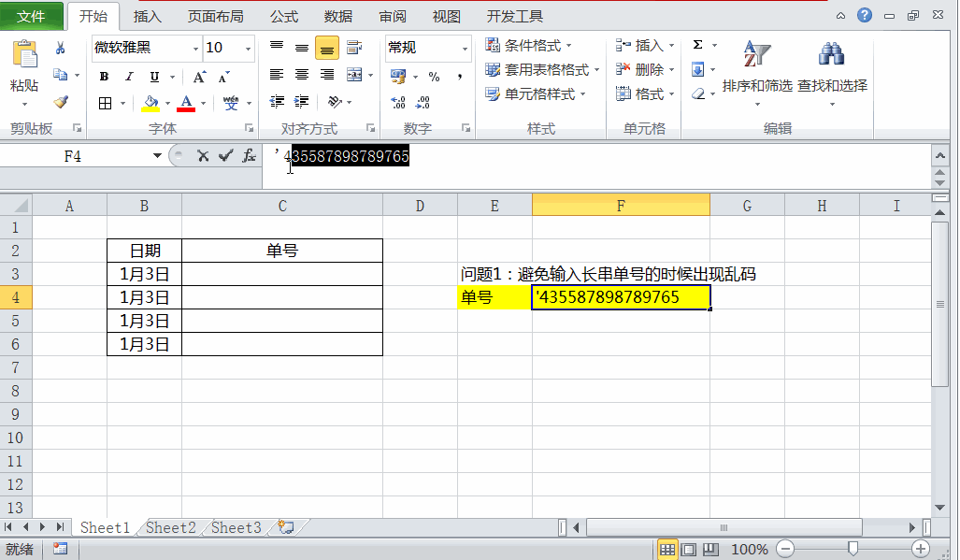Switch to Formulas (公式) tab
Image resolution: width=960 pixels, height=560 pixels.
tap(285, 17)
